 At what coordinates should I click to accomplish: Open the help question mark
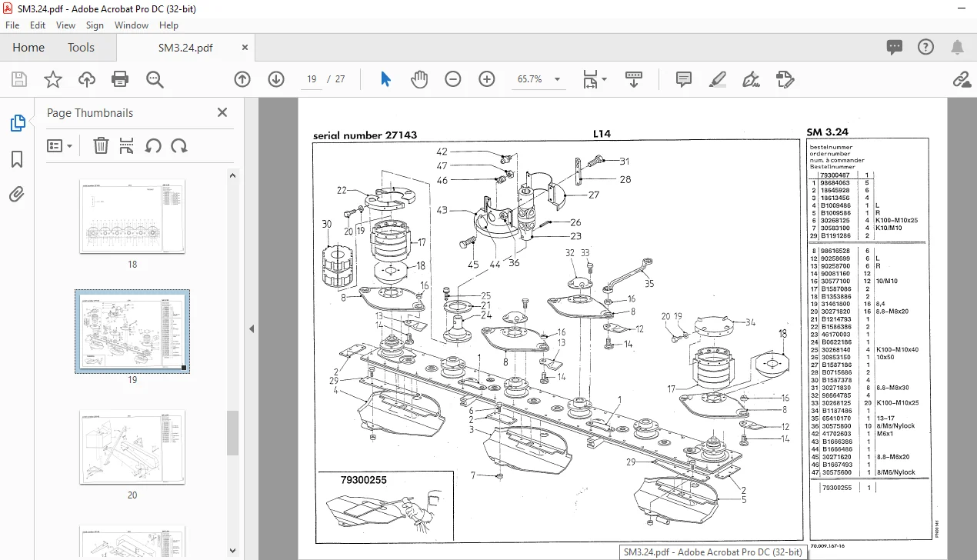tap(926, 48)
